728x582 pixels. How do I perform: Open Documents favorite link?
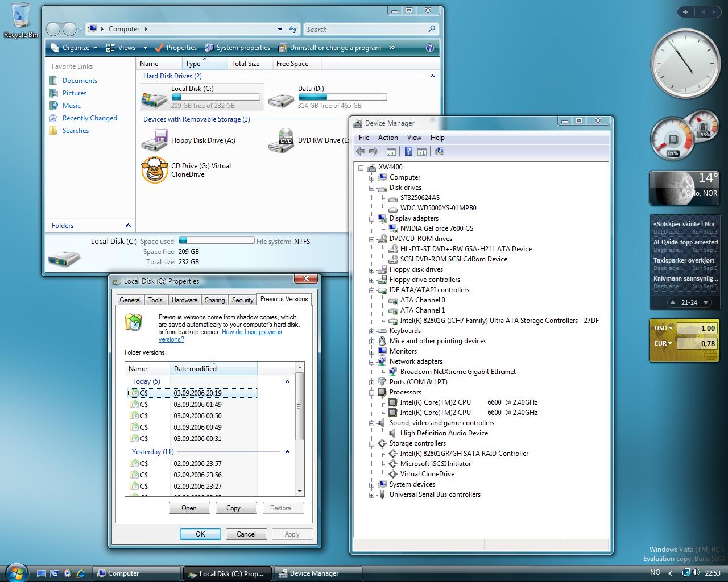(x=79, y=81)
